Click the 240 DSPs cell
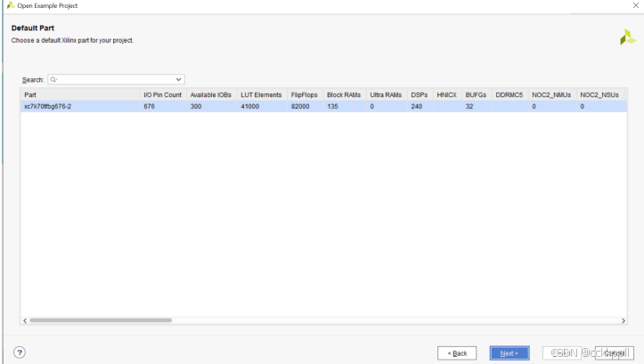Screen dimensions: 644x364 [x=420, y=106]
